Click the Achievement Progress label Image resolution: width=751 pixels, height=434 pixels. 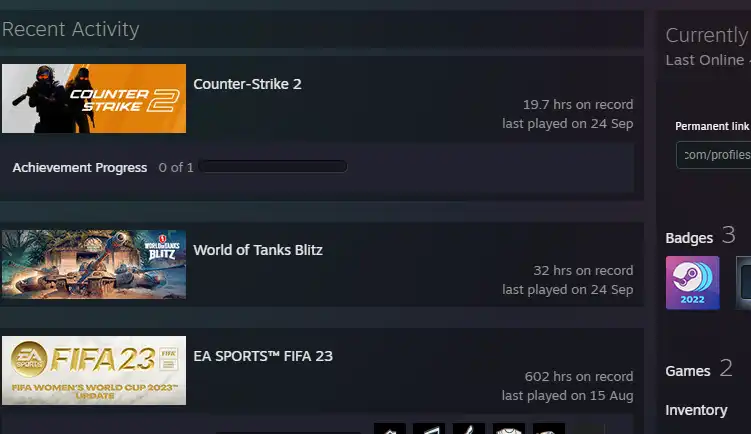pos(80,168)
